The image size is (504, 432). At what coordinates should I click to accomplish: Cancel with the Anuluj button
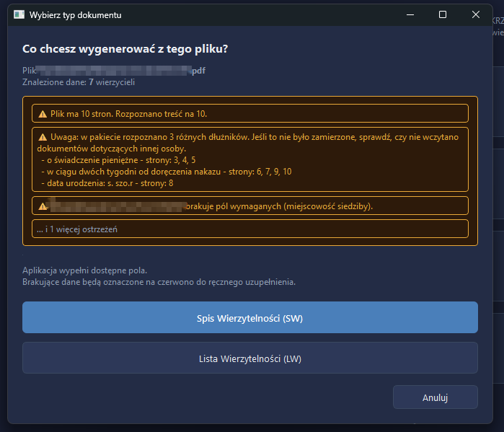pyautogui.click(x=436, y=397)
